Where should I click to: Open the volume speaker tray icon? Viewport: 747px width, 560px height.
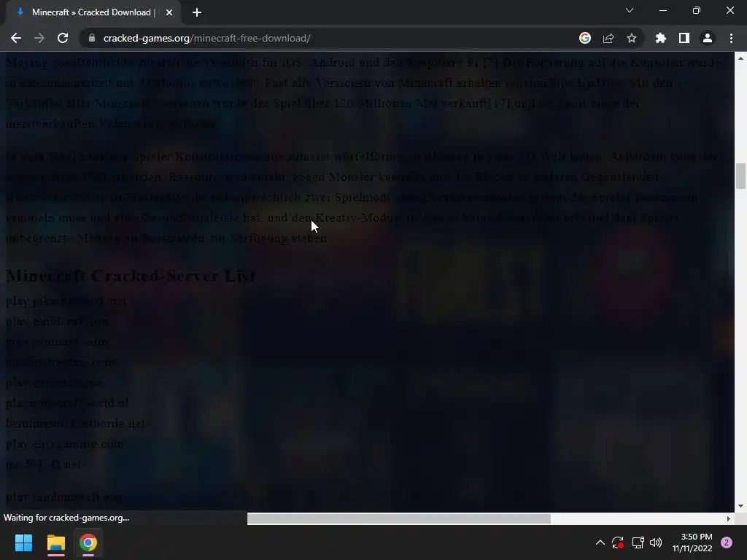[656, 542]
